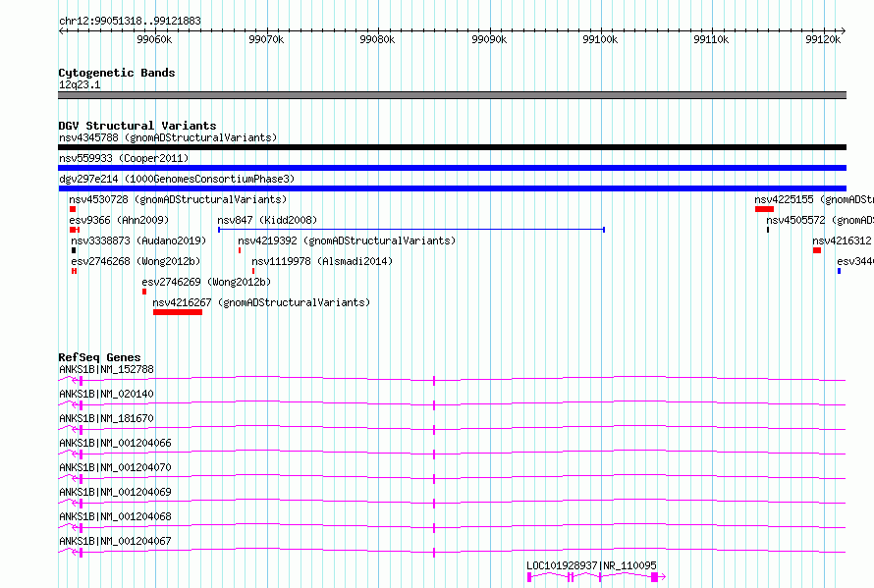The image size is (874, 588).
Task: Click the nsv4225155 red variant bar
Action: tap(764, 209)
